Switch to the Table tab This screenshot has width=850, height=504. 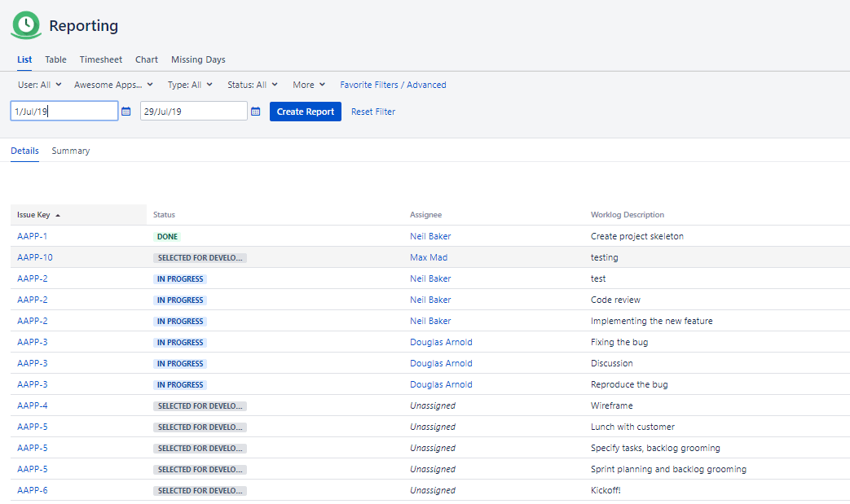(x=56, y=59)
